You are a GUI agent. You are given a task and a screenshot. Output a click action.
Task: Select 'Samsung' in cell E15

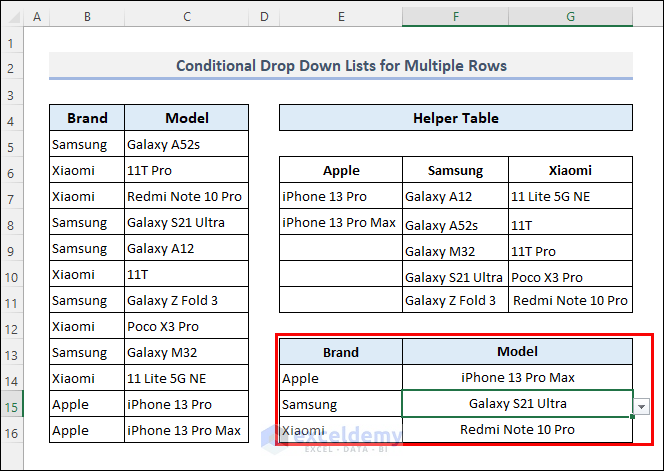pos(341,404)
